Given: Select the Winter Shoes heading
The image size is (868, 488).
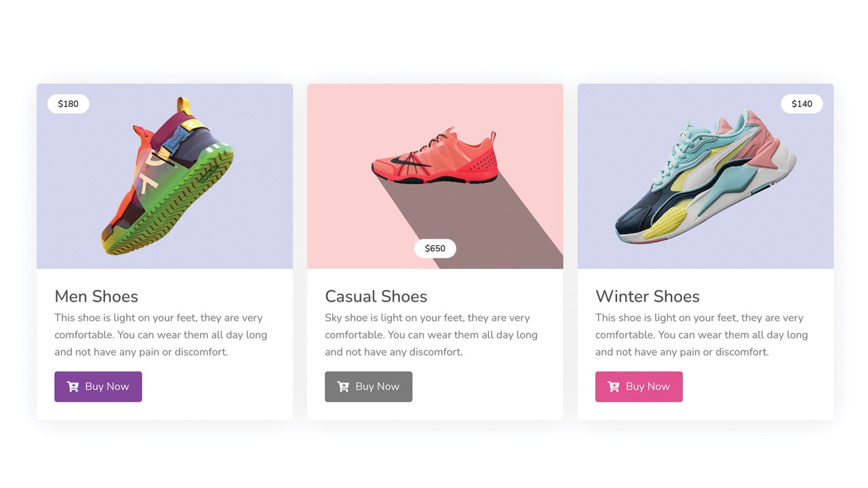Looking at the screenshot, I should 647,296.
